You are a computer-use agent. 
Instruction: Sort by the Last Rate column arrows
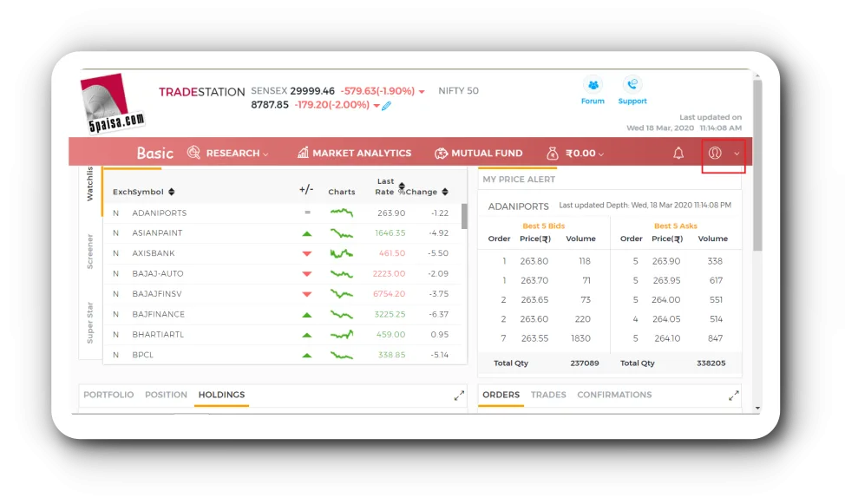pyautogui.click(x=401, y=185)
